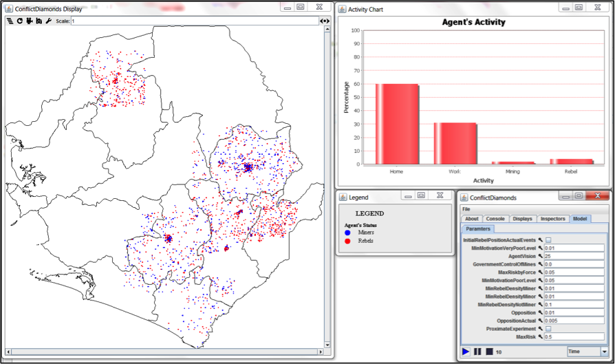Click the magnifier icon beside ProximateExperiment

tap(540, 329)
